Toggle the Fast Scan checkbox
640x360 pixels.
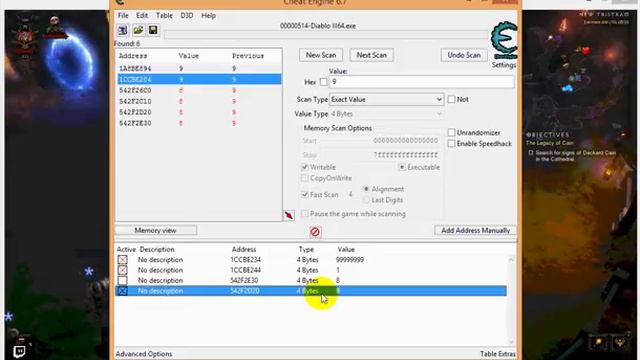coord(304,195)
